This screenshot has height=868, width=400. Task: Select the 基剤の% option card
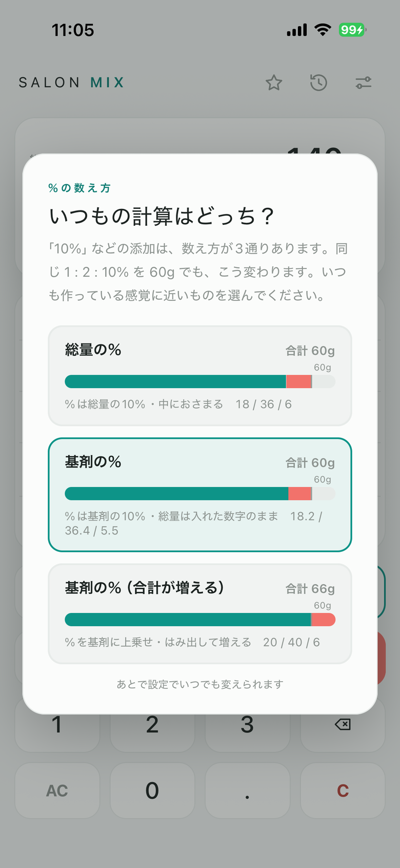coord(200,495)
